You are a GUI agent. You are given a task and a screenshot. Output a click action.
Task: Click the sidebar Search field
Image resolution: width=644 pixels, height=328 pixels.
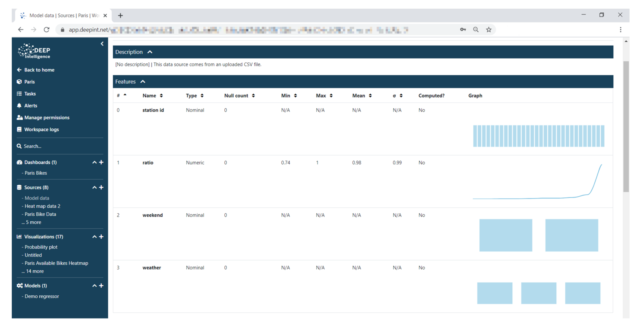point(32,146)
